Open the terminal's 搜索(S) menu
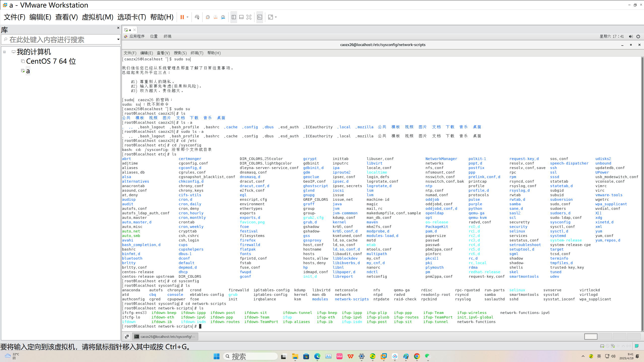Screen dimensions: 644x362 (180, 53)
